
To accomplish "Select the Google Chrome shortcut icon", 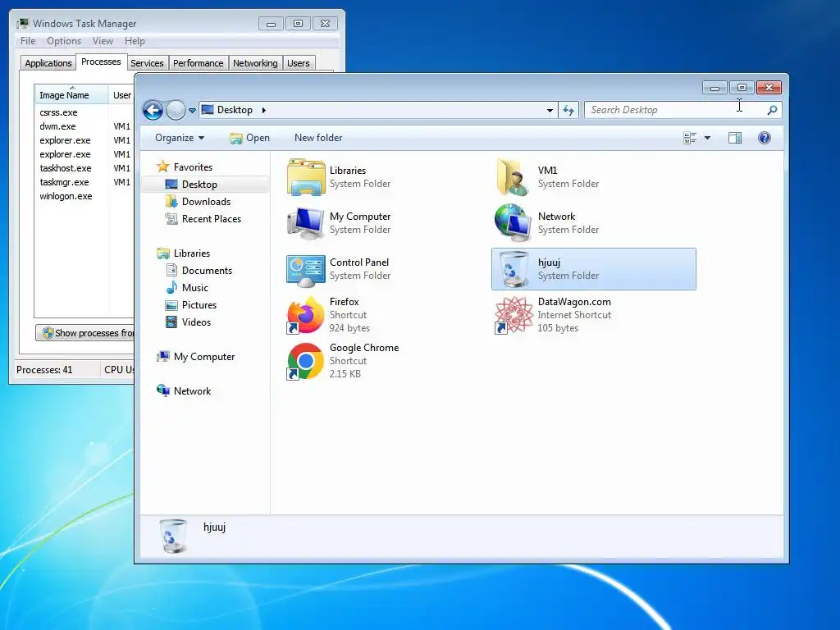I will (305, 361).
